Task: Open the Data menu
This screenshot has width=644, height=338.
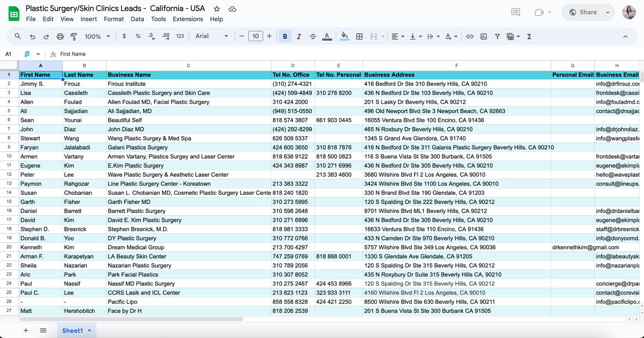Action: (137, 19)
